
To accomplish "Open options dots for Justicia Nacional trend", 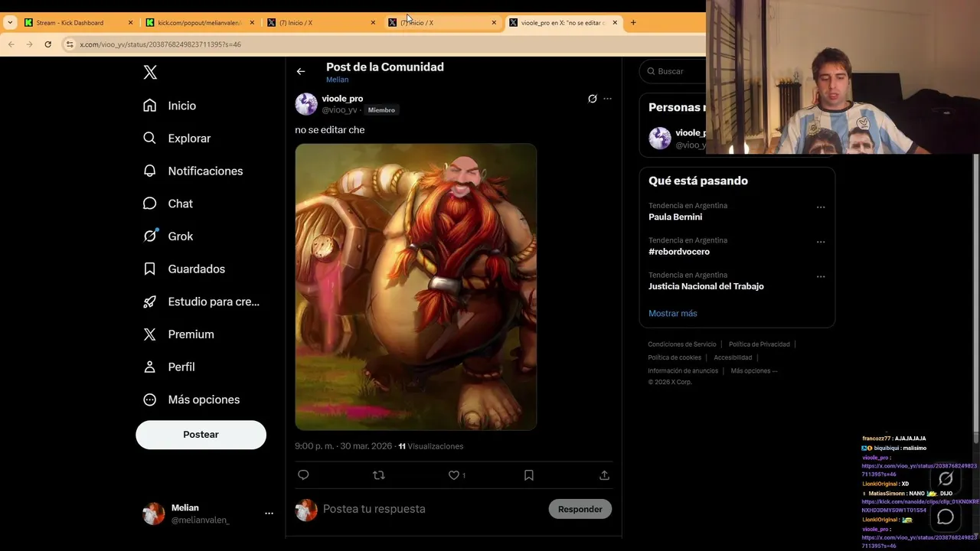I will coord(821,276).
